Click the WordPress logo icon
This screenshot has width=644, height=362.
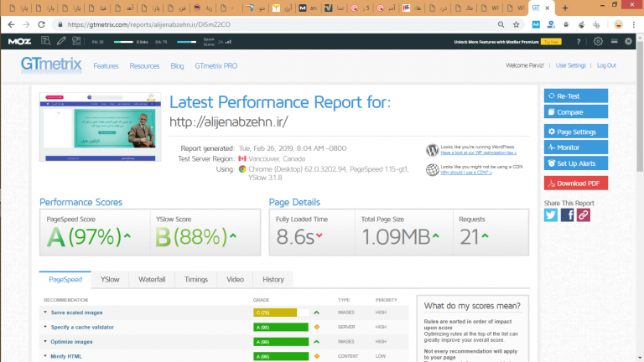432,150
